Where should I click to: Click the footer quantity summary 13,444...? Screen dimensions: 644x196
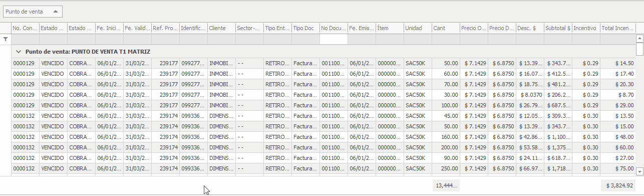pos(446,185)
